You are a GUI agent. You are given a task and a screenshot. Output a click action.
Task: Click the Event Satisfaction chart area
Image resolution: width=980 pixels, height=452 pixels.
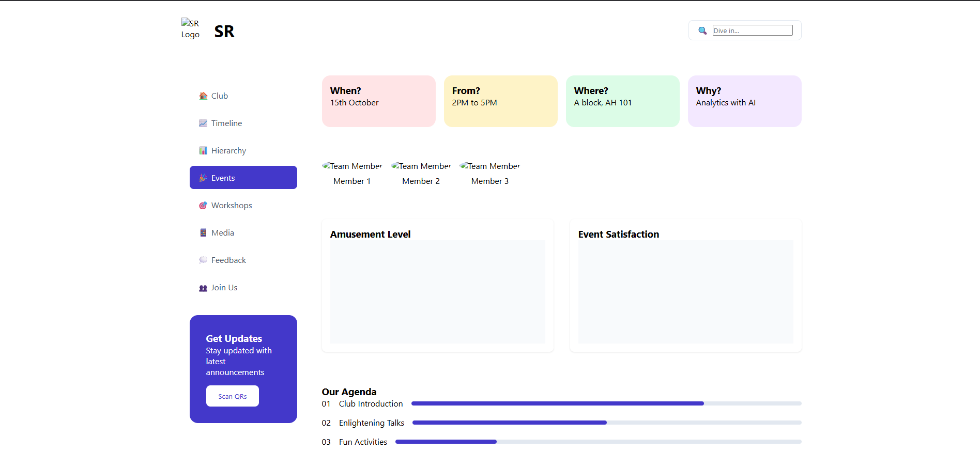[685, 291]
